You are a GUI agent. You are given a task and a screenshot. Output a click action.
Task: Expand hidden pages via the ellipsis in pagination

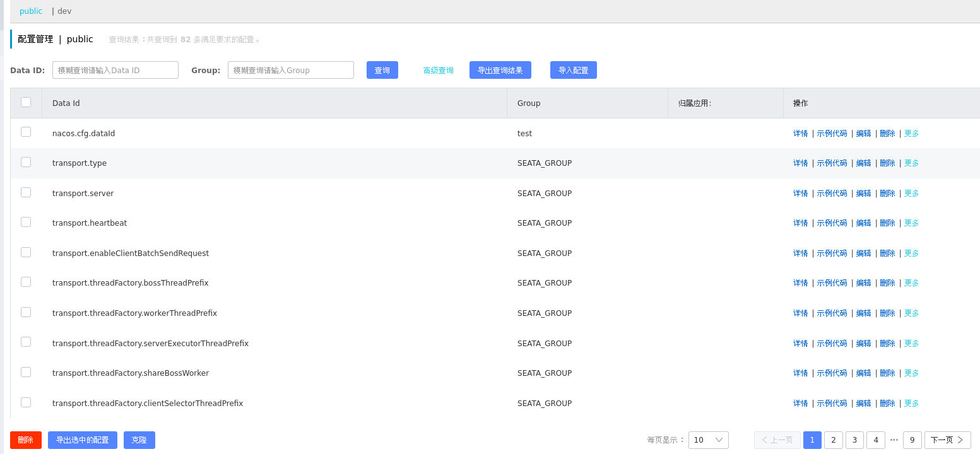894,439
